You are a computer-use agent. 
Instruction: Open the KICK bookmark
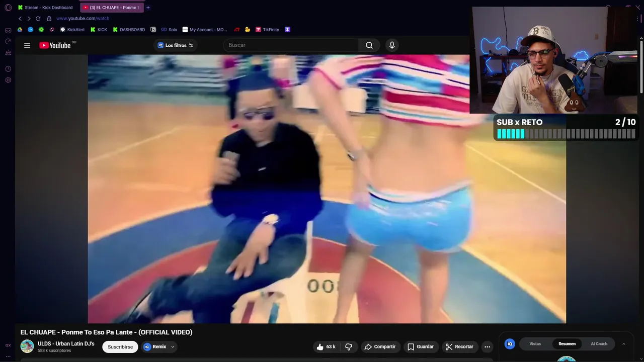tap(99, 30)
